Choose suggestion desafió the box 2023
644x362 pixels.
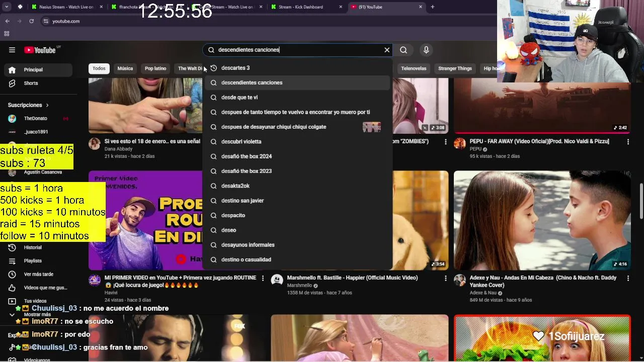pyautogui.click(x=297, y=171)
